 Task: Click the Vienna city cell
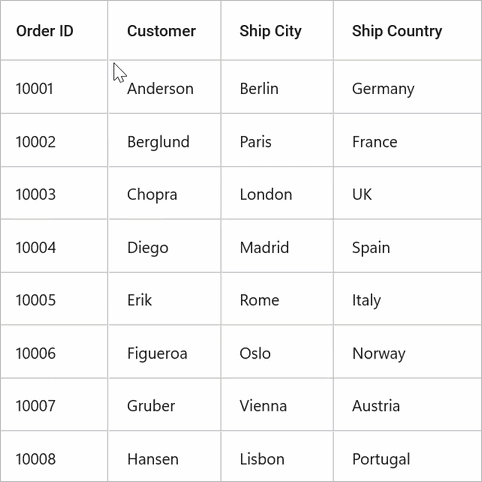coord(277,404)
